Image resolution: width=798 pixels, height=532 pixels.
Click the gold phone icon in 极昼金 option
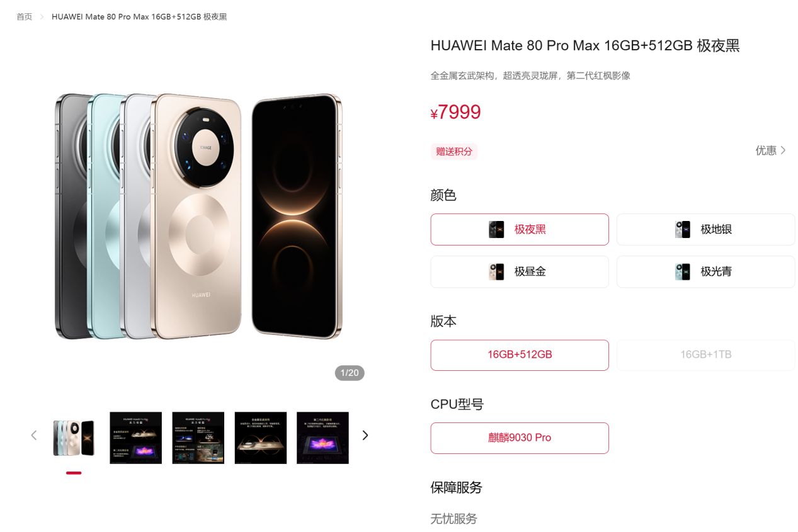(496, 271)
